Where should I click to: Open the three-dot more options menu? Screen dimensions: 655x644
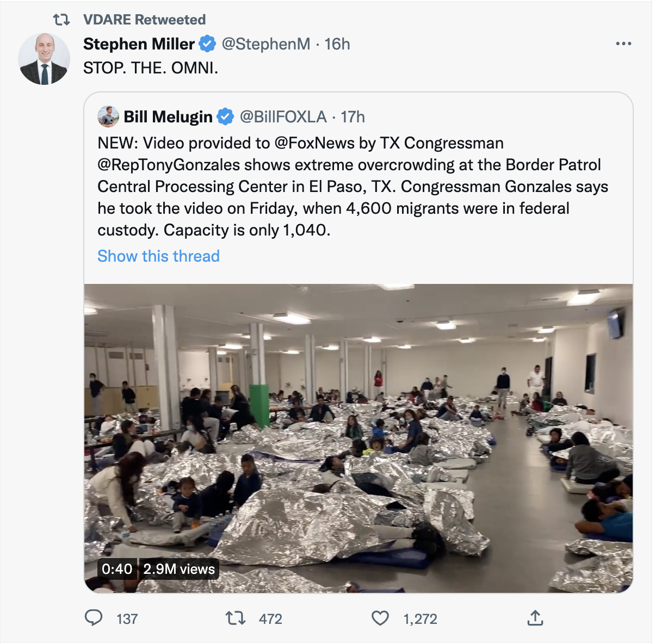point(623,44)
